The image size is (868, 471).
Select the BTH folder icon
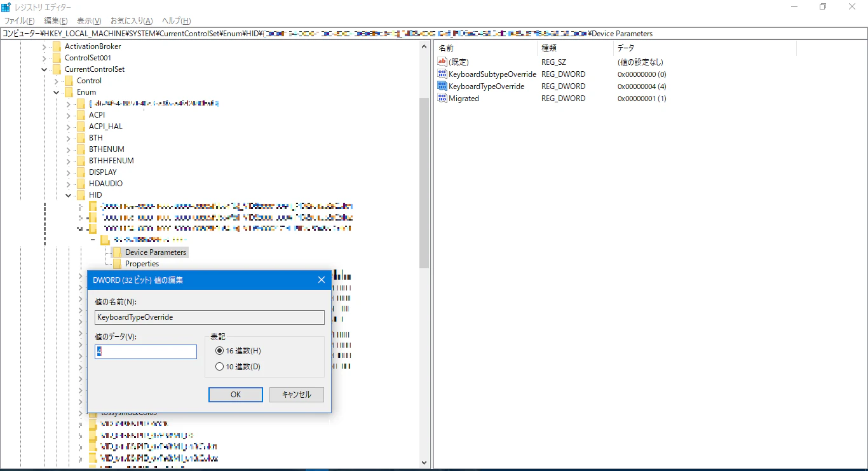click(81, 138)
